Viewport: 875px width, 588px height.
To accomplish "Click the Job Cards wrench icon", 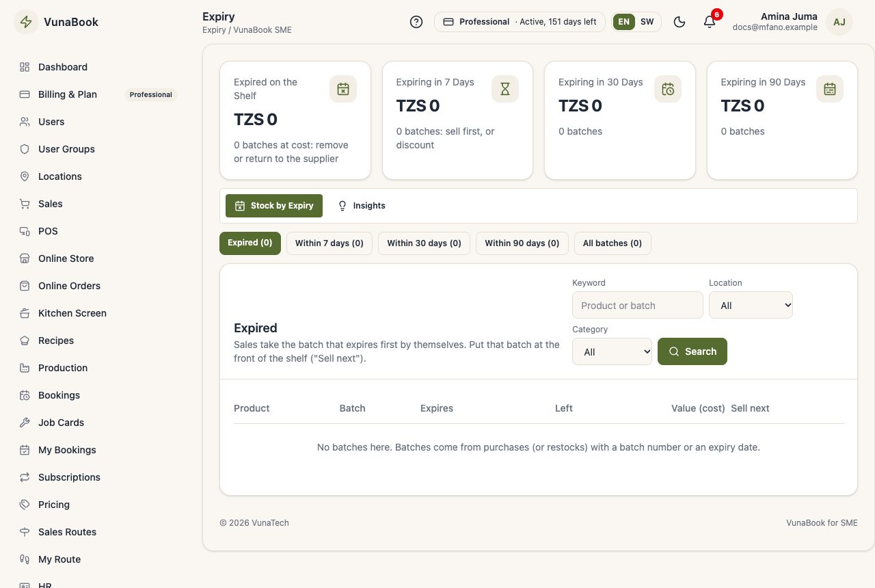I will [25, 423].
